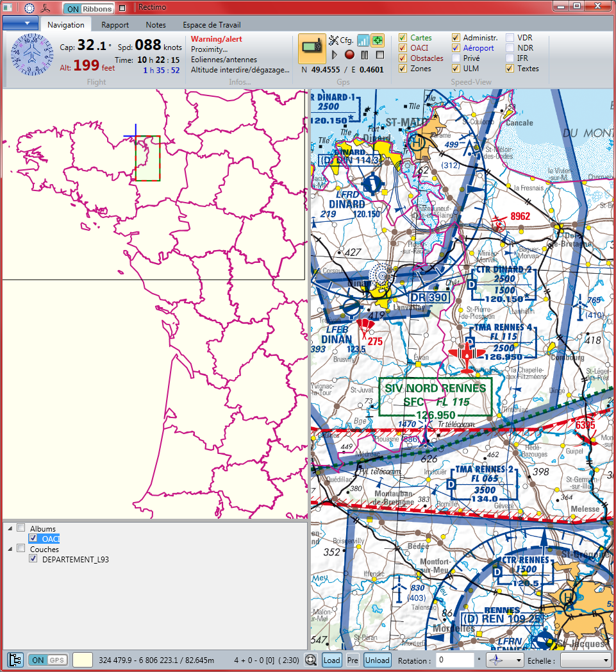Uncheck the Textes checkbox
616x672 pixels.
[510, 68]
